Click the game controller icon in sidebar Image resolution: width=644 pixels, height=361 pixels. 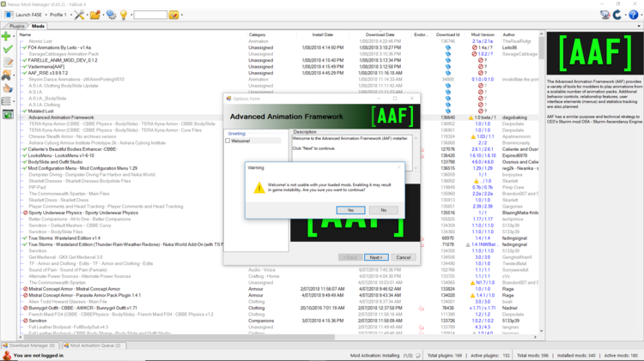(6, 75)
